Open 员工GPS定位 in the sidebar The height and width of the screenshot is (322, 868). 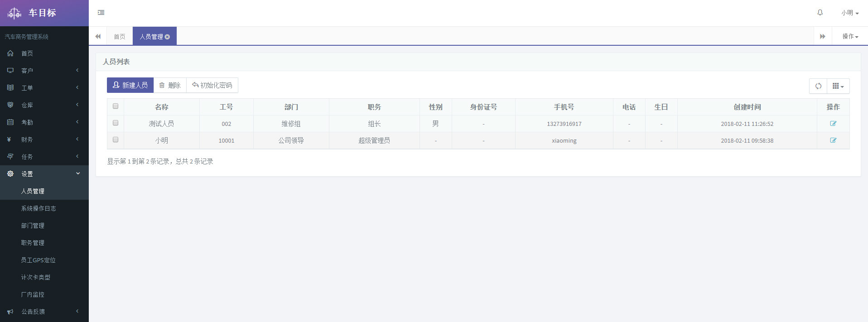[44, 260]
